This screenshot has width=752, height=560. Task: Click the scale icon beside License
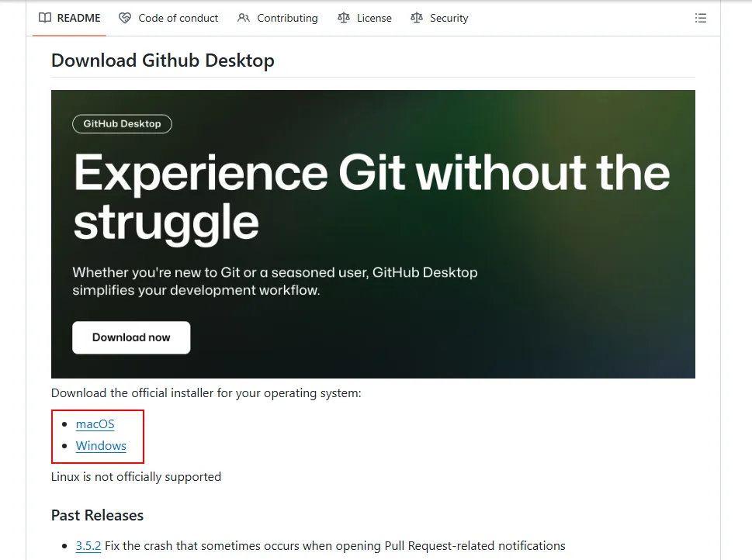(344, 18)
